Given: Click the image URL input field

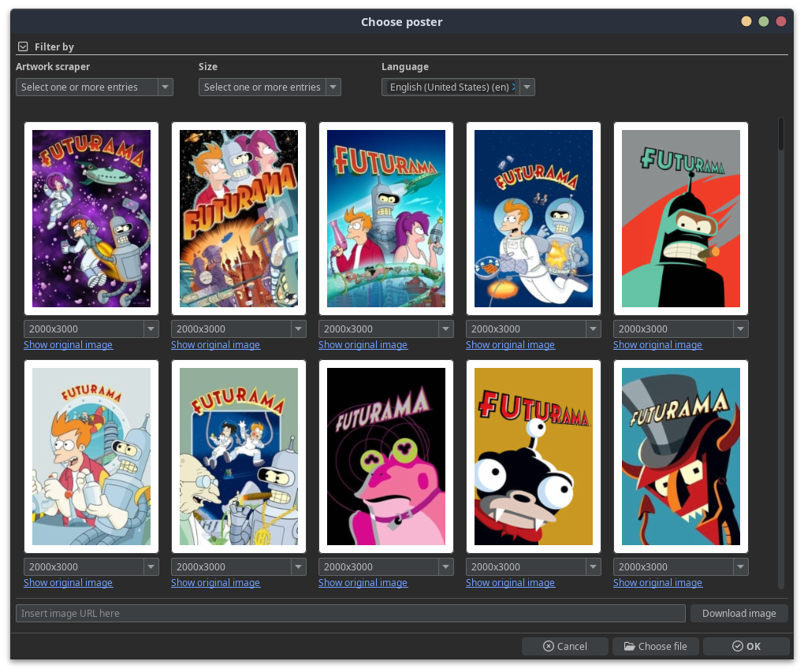Looking at the screenshot, I should coord(350,613).
